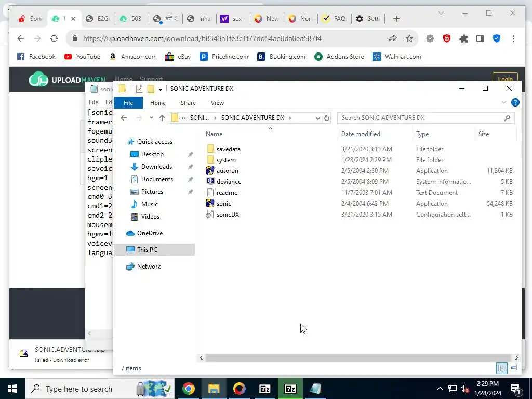Select Downloads in Quick access
The height and width of the screenshot is (399, 532).
tap(156, 167)
